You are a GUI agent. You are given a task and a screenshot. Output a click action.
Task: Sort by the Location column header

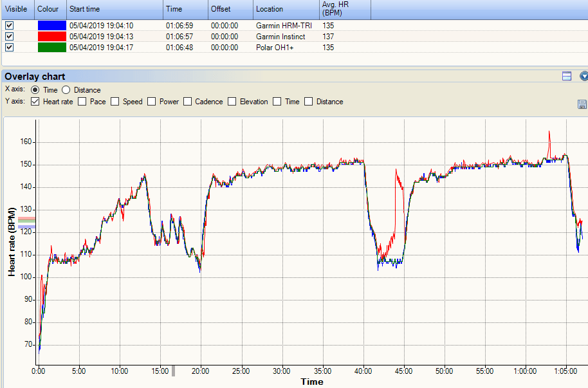pyautogui.click(x=286, y=10)
